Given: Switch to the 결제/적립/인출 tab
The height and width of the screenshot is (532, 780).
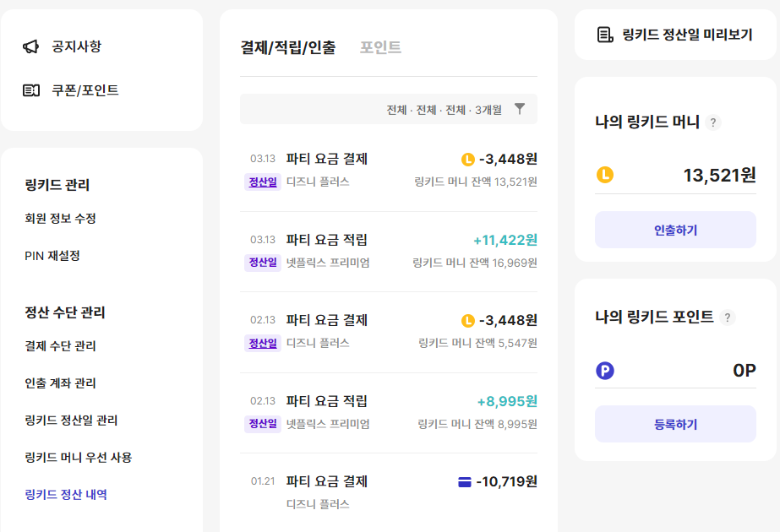Looking at the screenshot, I should [288, 47].
